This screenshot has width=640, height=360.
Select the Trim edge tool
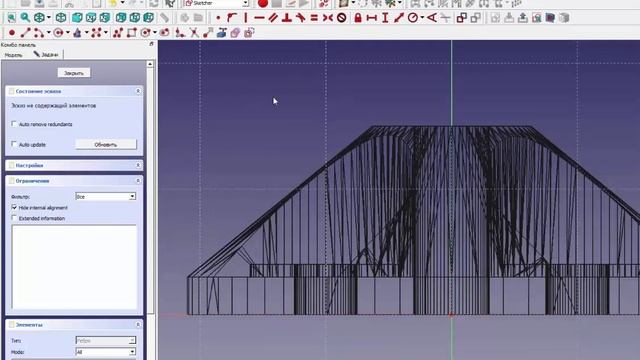(194, 33)
